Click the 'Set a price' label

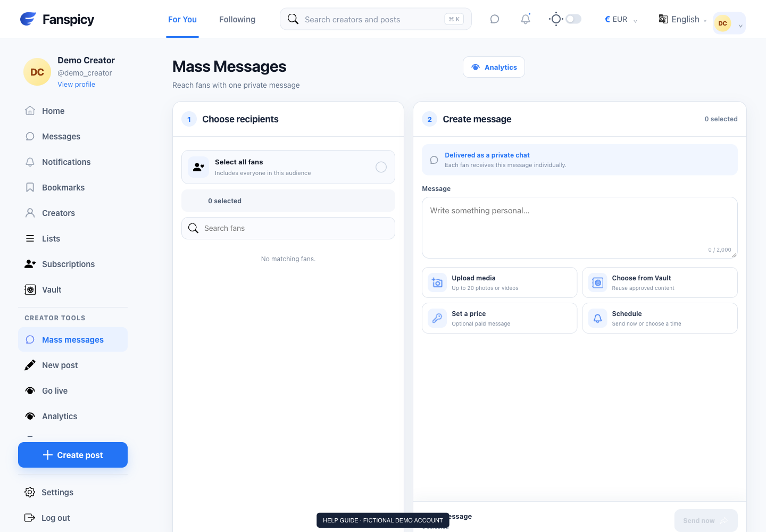tap(469, 314)
